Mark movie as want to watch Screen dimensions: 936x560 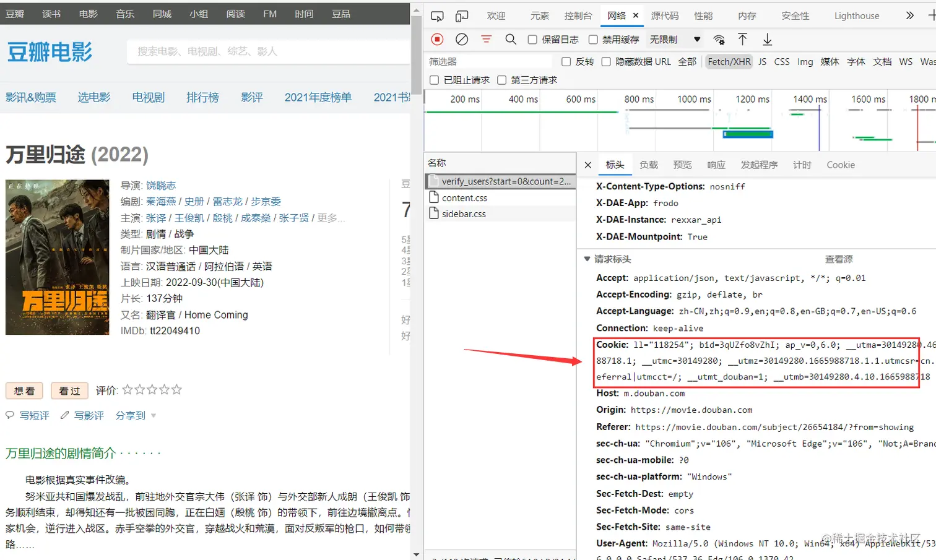point(24,390)
